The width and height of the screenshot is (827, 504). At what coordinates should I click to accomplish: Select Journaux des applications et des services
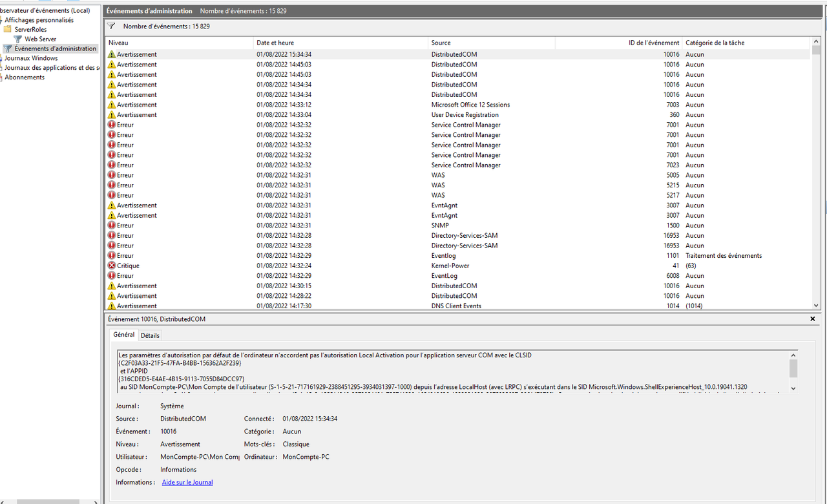pyautogui.click(x=52, y=68)
